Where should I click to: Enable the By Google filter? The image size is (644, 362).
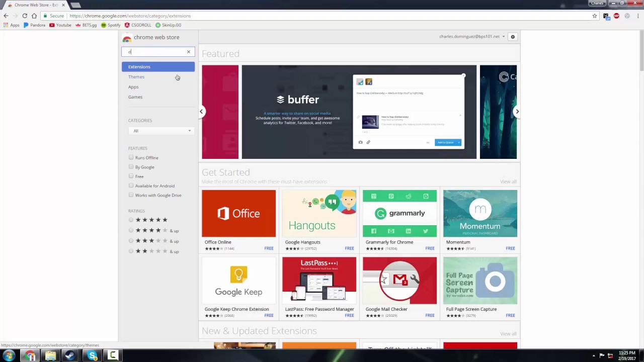click(x=131, y=166)
